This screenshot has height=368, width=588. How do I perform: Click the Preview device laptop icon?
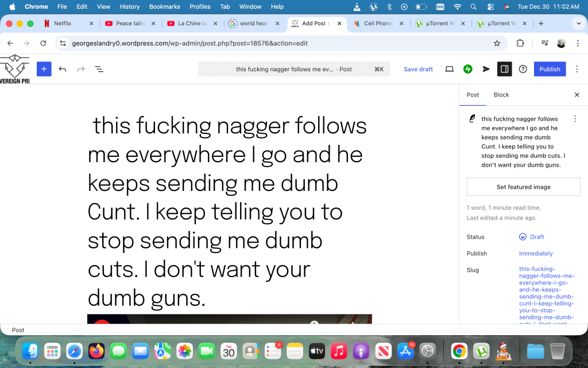pyautogui.click(x=450, y=69)
